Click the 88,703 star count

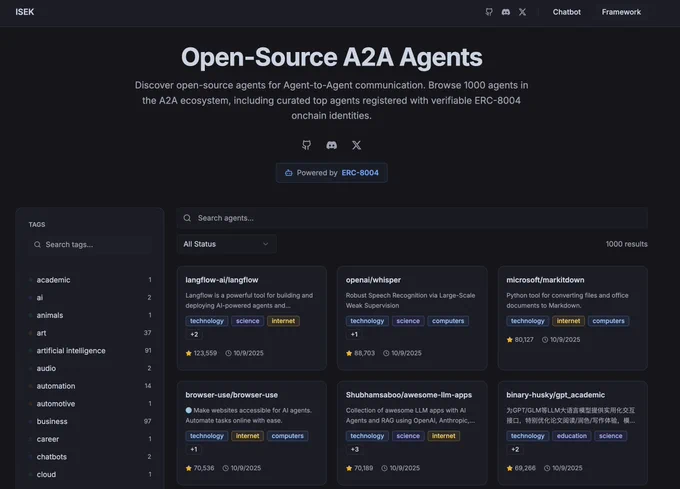[x=364, y=353]
